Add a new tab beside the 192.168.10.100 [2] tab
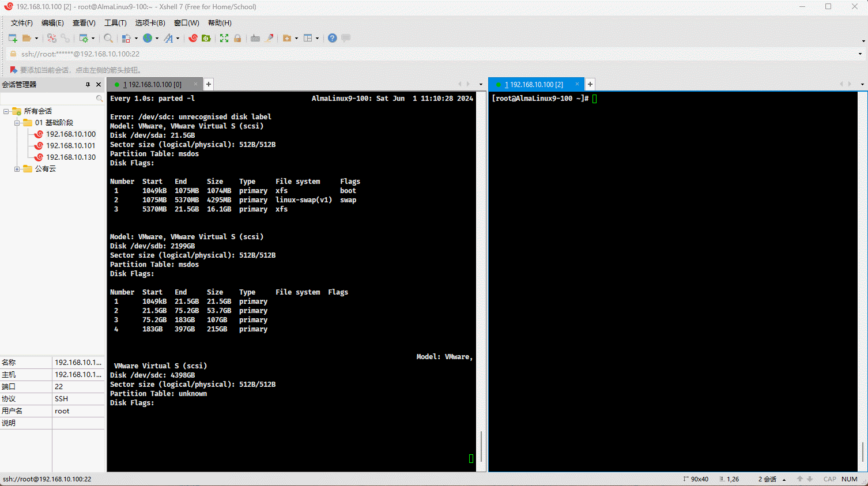 pyautogui.click(x=590, y=84)
